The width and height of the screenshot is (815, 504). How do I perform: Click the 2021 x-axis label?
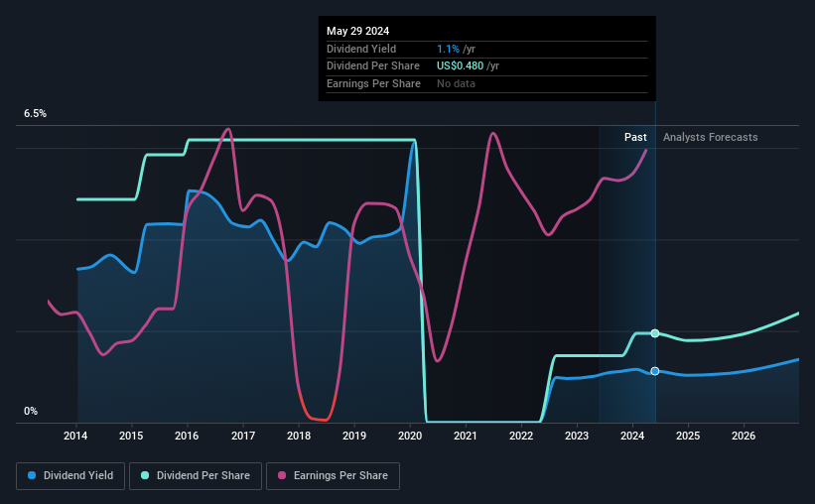click(466, 436)
